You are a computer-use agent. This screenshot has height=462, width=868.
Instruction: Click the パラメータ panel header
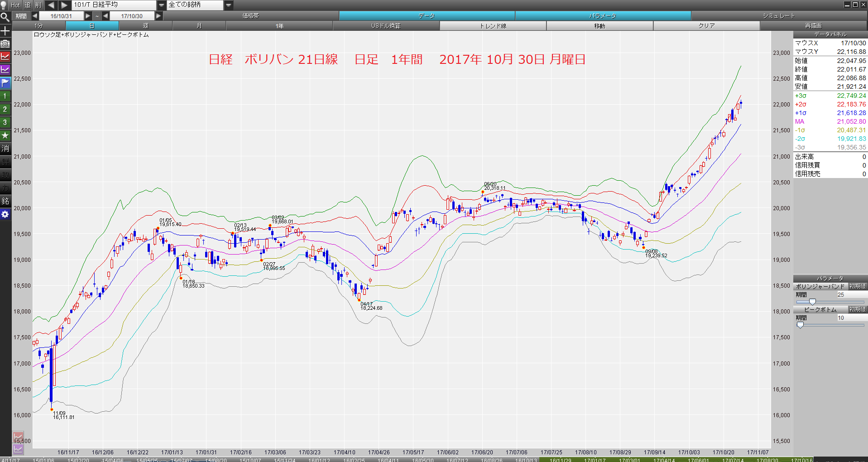830,278
